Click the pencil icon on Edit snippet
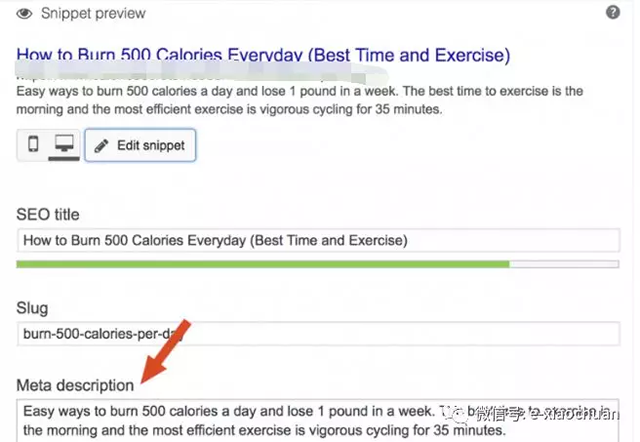 [x=101, y=146]
